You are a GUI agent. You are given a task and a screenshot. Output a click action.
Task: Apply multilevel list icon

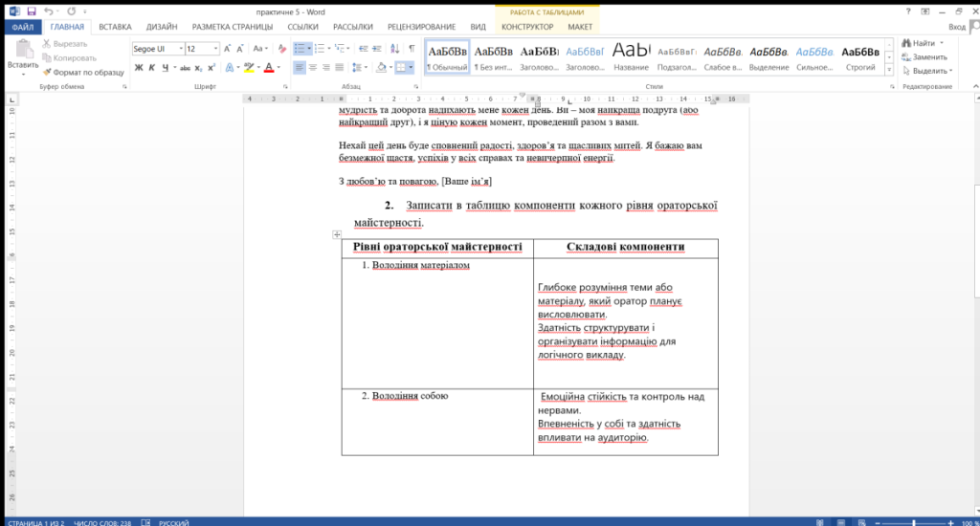click(x=340, y=49)
